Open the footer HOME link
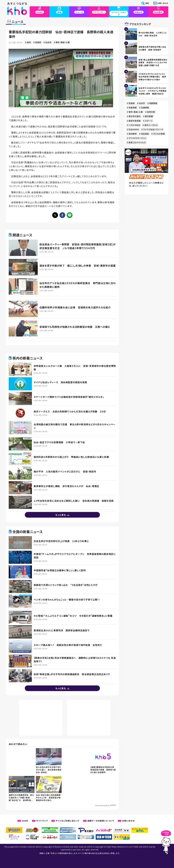Viewport: 174px width, 868px height. 23,821
